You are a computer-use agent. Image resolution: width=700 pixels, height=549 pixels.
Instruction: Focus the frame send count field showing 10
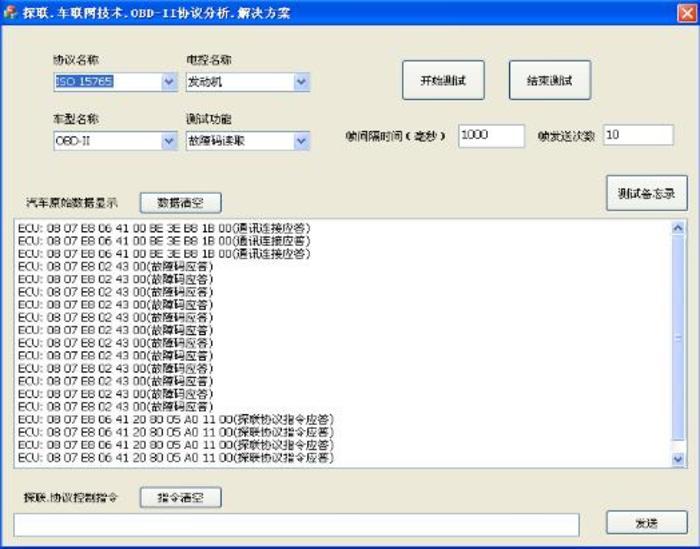638,135
